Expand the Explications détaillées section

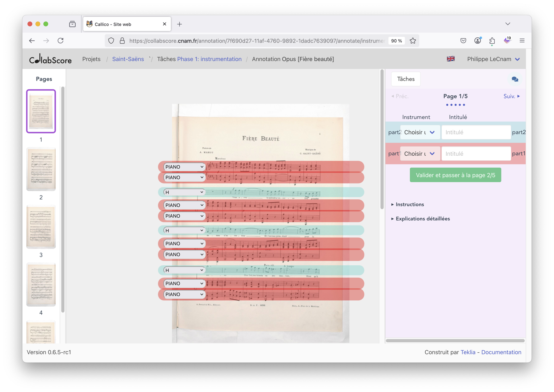coord(420,218)
